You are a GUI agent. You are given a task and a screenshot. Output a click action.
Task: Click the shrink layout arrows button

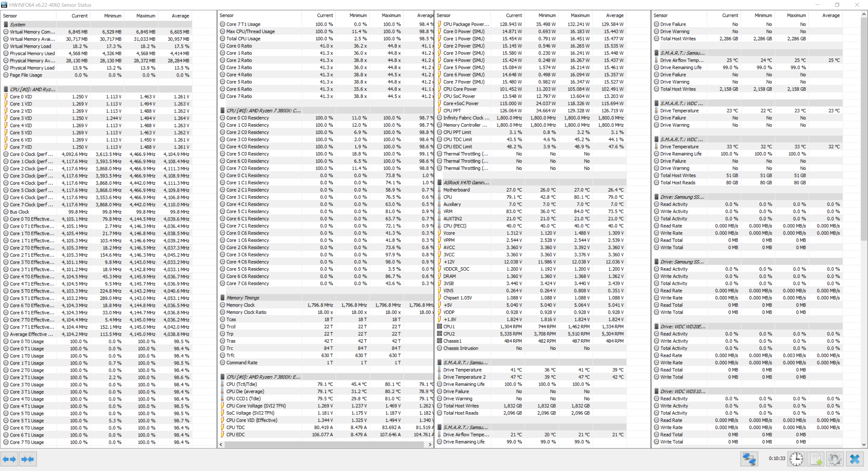tap(27, 459)
